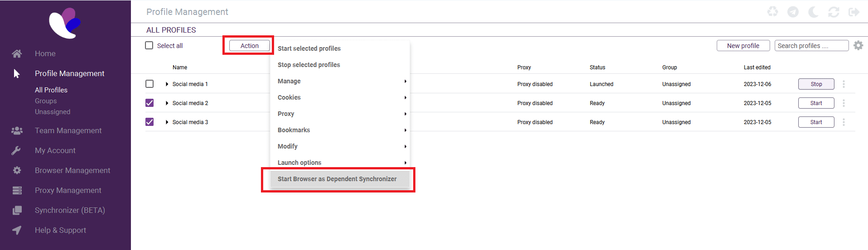
Task: Log out using the exit arrow icon
Action: coord(854,12)
